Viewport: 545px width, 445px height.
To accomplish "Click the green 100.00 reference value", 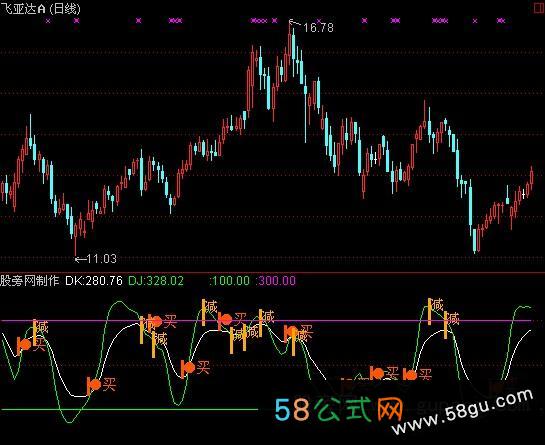I will (230, 281).
